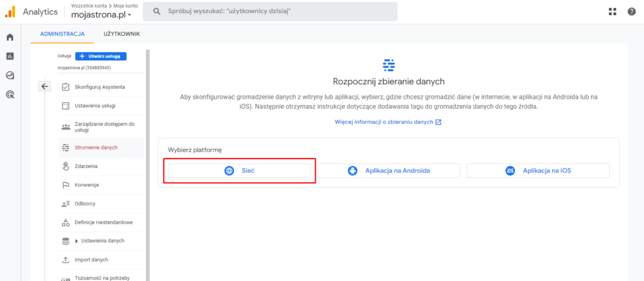Open the Reports bar-chart icon
644x281 pixels.
click(10, 57)
